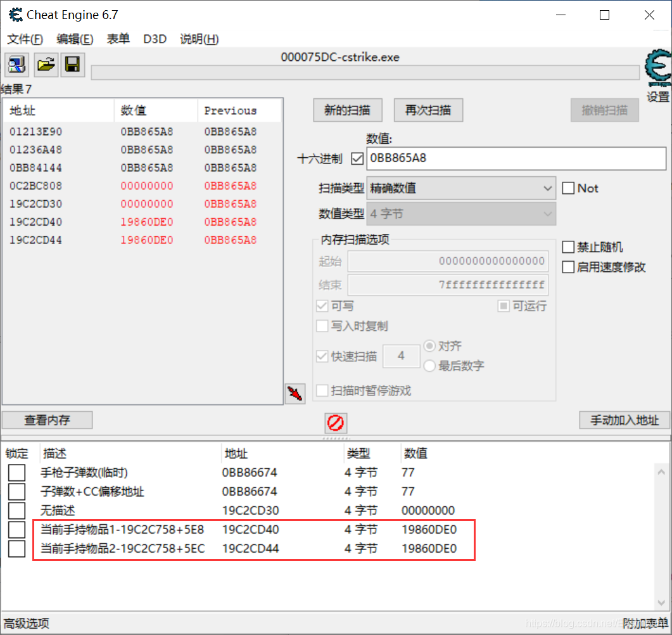The height and width of the screenshot is (635, 672).
Task: Click the 查看内存 button
Action: pyautogui.click(x=47, y=420)
